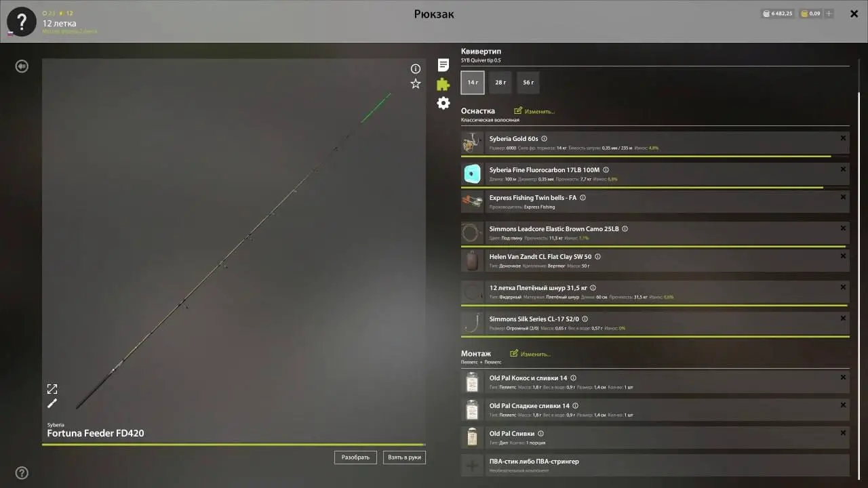The height and width of the screenshot is (488, 868).
Task: Click the plus icon to add currency
Action: click(x=829, y=14)
